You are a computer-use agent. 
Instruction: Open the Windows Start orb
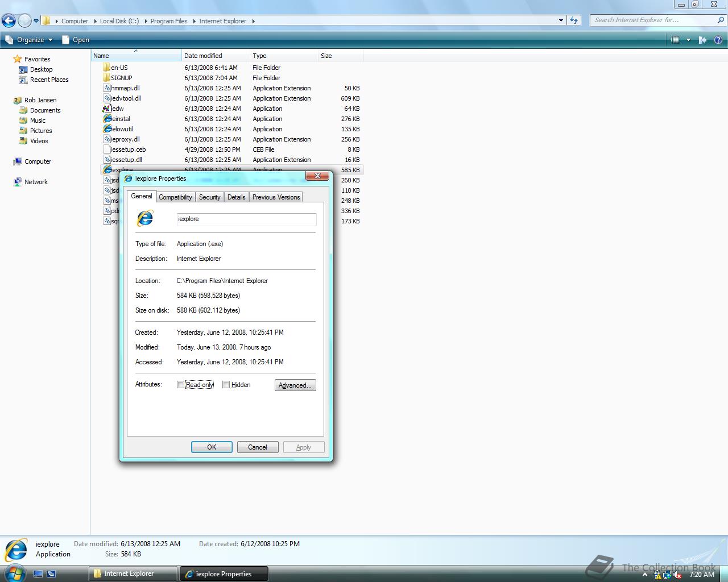point(14,573)
